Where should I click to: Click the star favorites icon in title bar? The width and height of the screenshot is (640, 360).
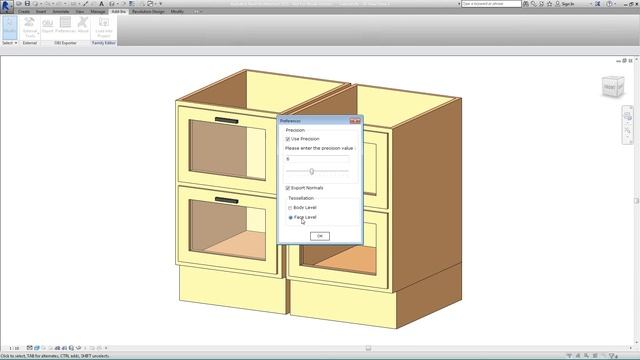coord(549,4)
